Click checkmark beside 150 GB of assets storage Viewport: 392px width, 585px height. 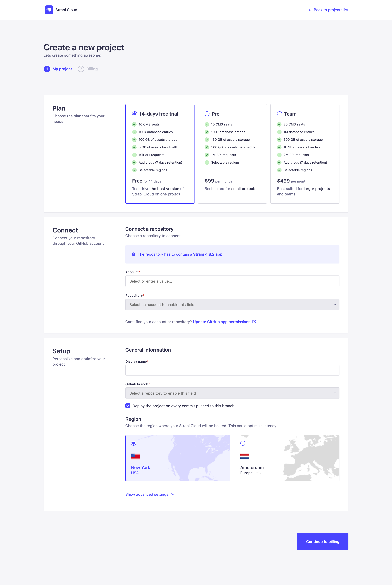point(207,140)
